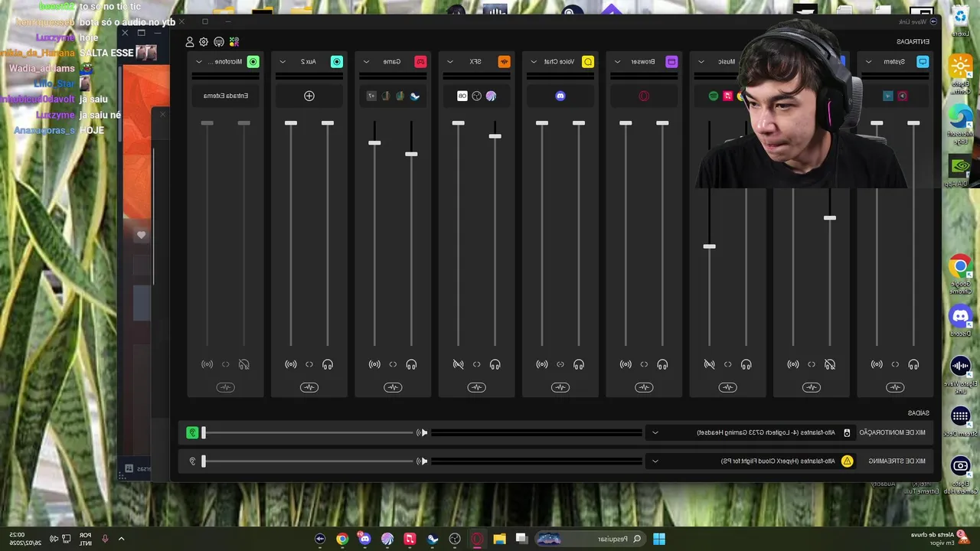Viewport: 980px width, 551px height.
Task: Open the user profile icon in Wave Link
Action: pyautogui.click(x=190, y=42)
